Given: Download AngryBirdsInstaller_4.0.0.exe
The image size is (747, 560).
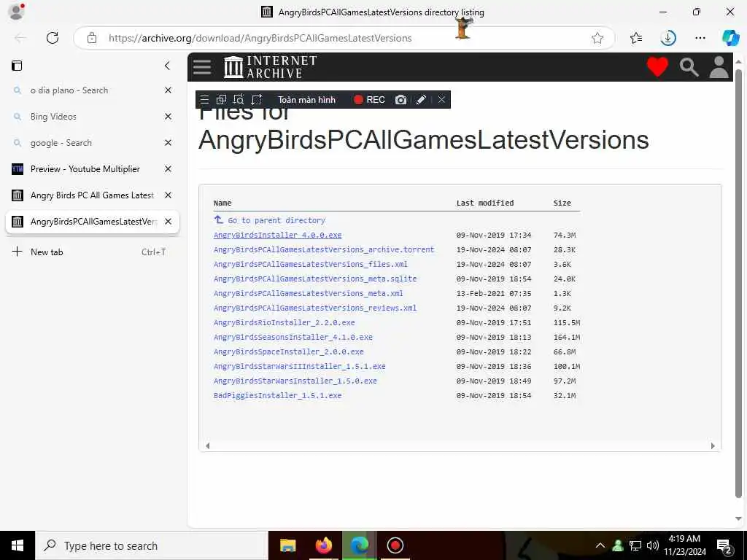Looking at the screenshot, I should click(277, 235).
